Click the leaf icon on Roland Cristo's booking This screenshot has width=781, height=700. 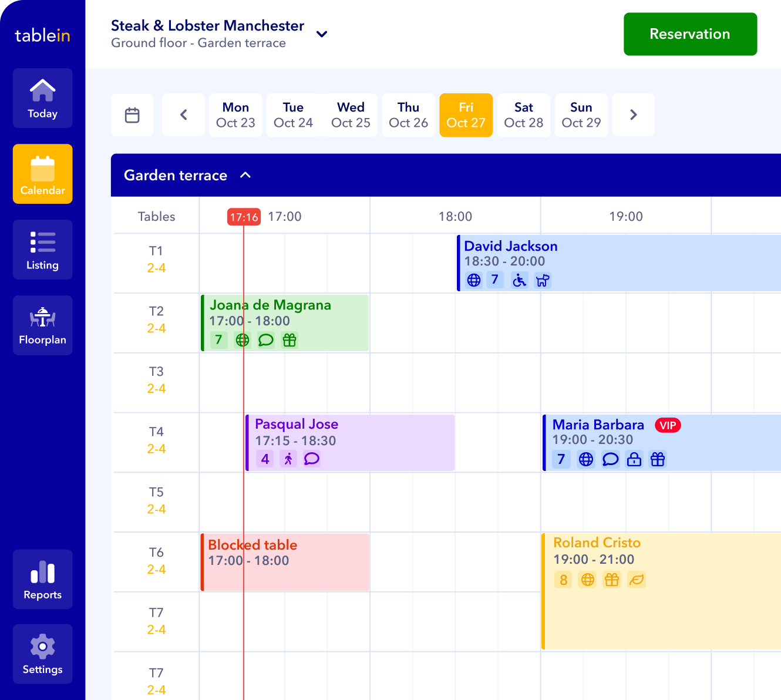point(637,580)
